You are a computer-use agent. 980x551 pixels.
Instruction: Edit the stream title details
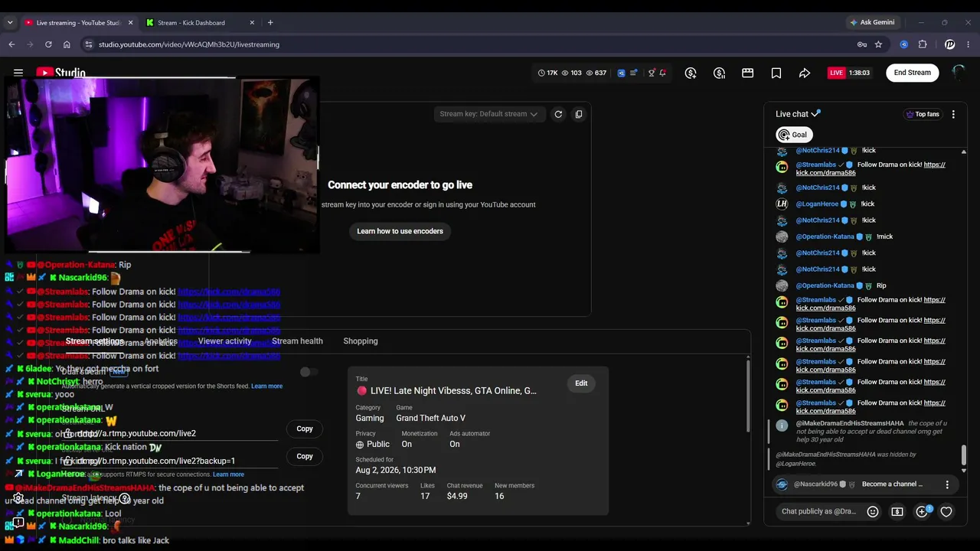click(x=581, y=383)
